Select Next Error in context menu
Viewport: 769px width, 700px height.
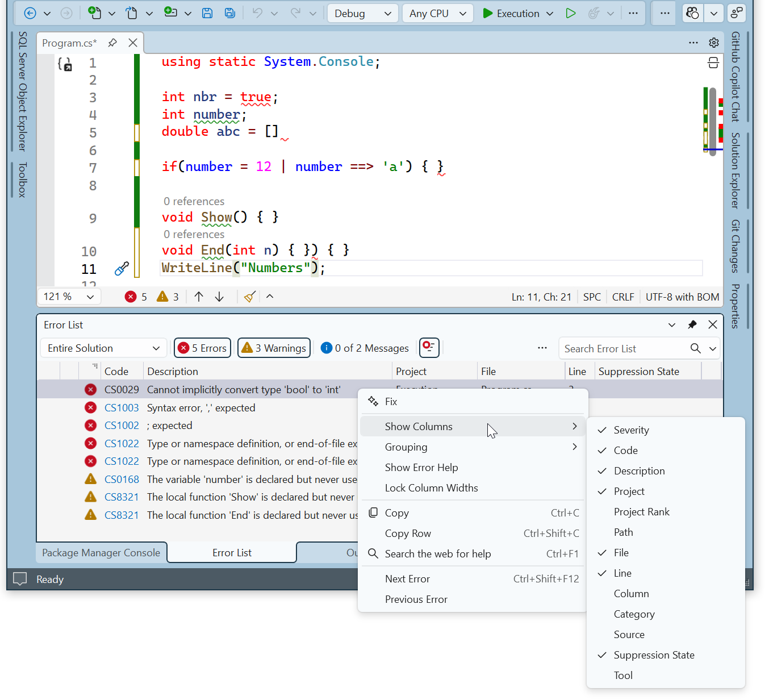click(x=473, y=579)
